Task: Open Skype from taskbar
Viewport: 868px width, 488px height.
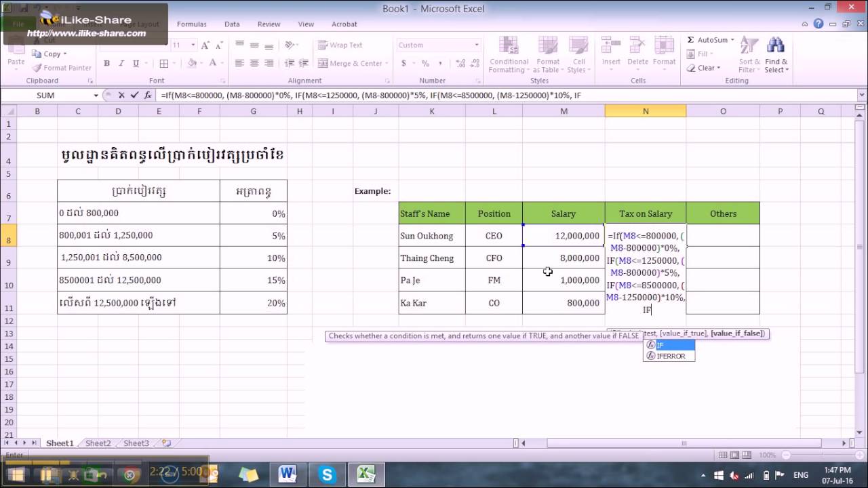Action: pos(328,474)
